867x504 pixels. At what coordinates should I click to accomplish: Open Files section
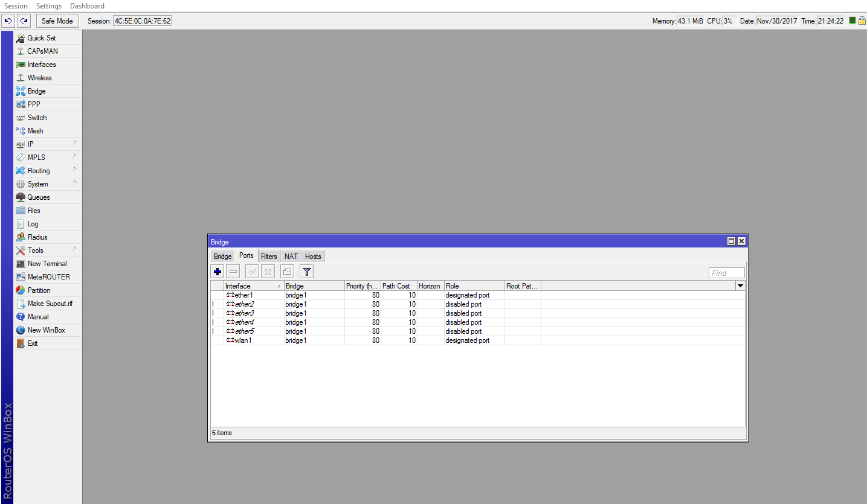point(48,211)
